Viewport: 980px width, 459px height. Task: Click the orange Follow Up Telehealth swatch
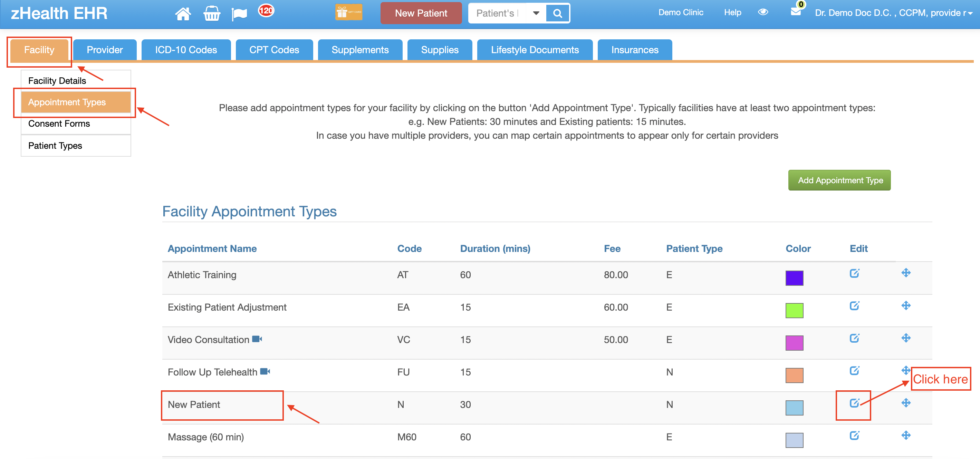pyautogui.click(x=794, y=375)
